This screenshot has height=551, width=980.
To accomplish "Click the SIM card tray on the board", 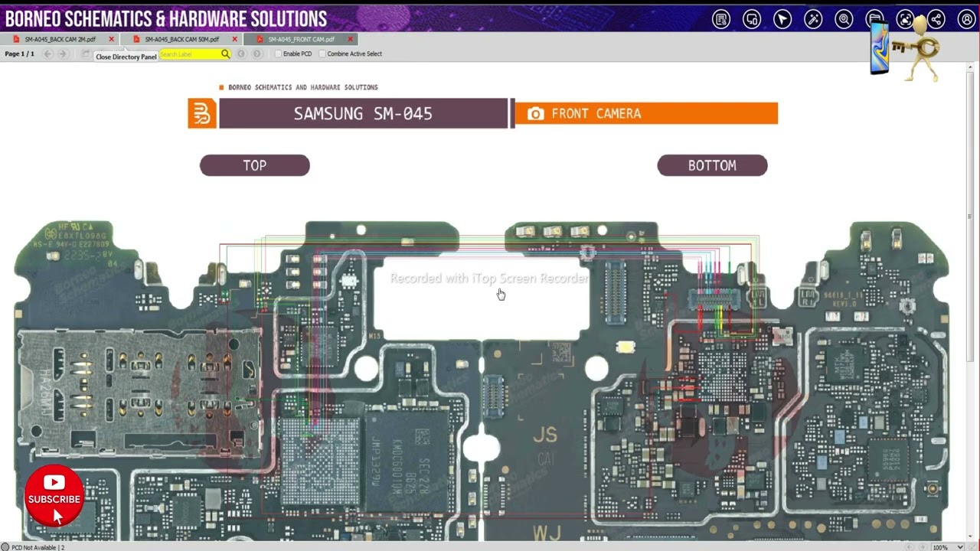I will 139,392.
